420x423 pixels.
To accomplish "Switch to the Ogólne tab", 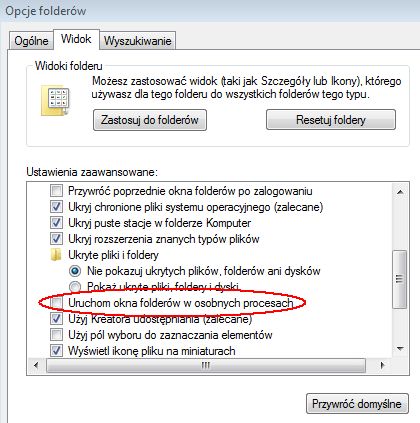I will click(x=31, y=41).
